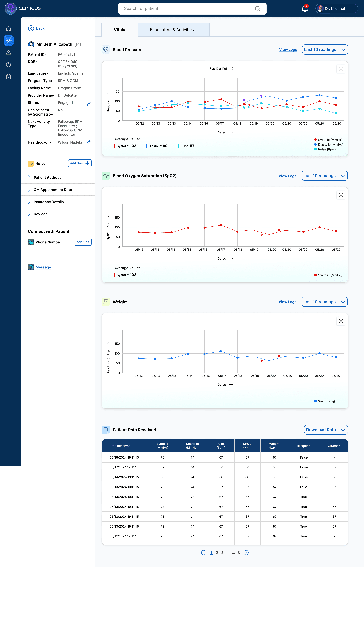Select the Vitals tab
This screenshot has width=364, height=618.
click(119, 30)
